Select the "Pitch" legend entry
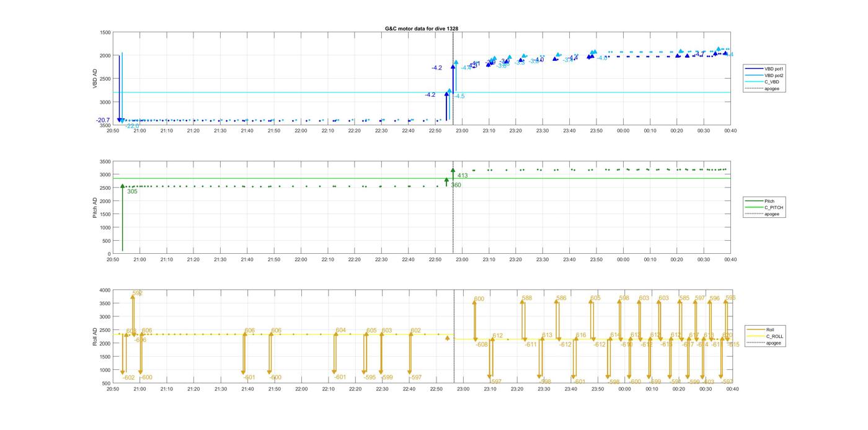 769,201
